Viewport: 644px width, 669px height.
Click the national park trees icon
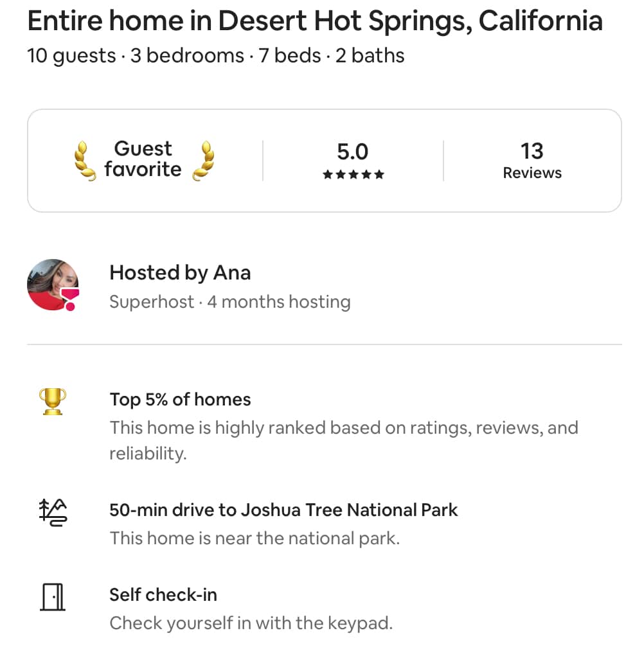(x=53, y=512)
